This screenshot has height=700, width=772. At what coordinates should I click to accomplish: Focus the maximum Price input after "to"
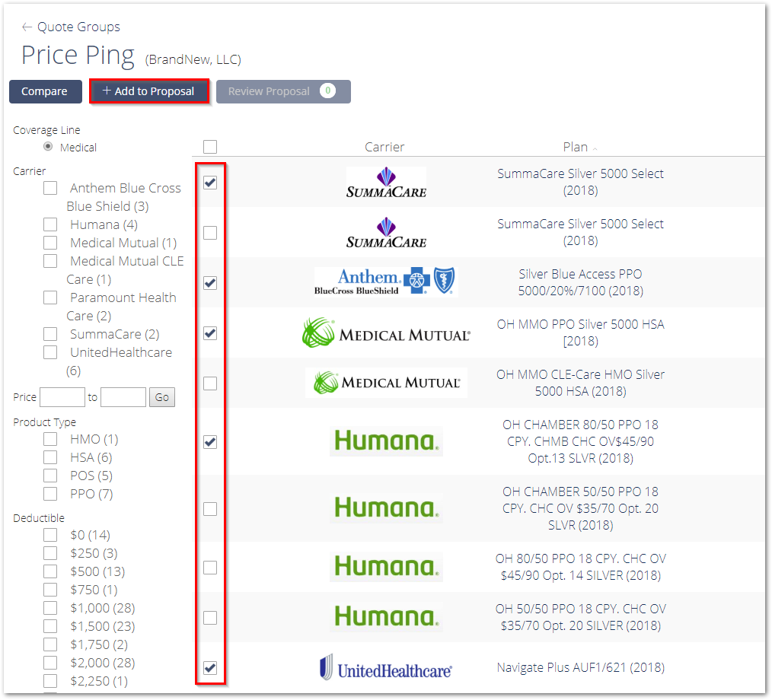[123, 397]
